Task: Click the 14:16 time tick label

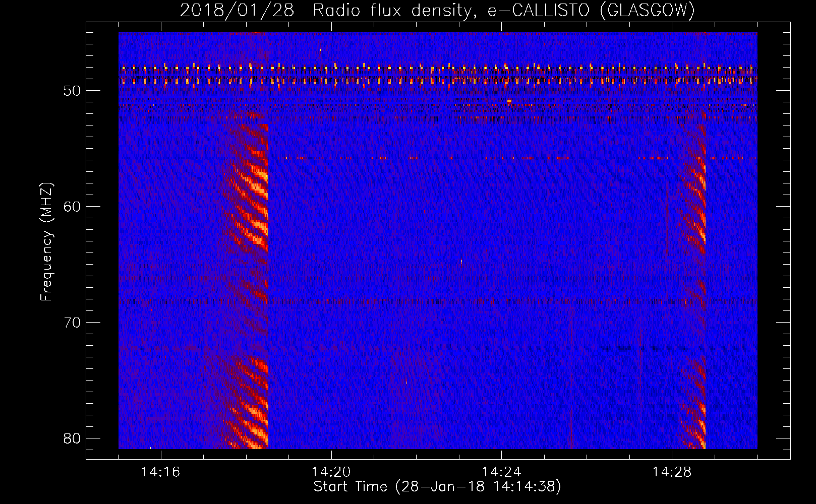Action: pyautogui.click(x=161, y=472)
